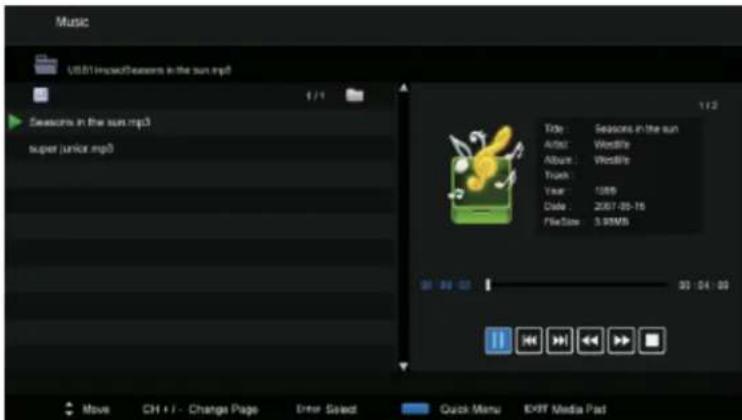Viewport: 742px width, 420px height.
Task: Click the music file type icon above list
Action: pos(41,95)
